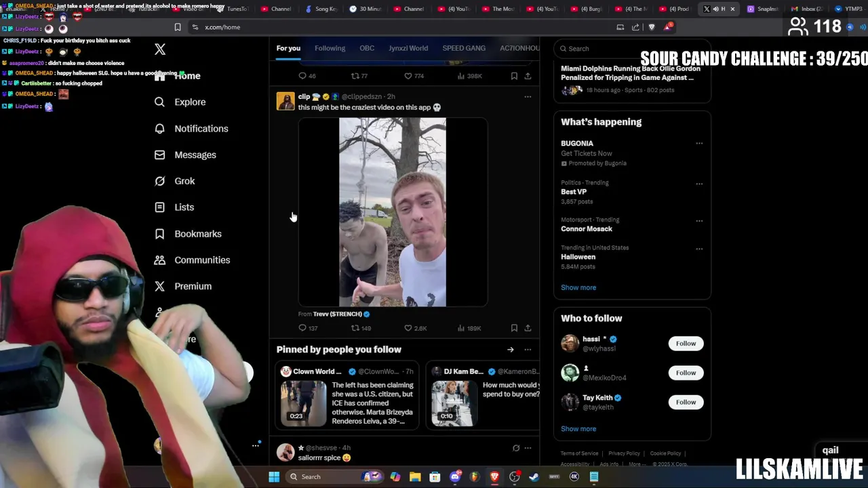Click the X logo in the sidebar
The width and height of the screenshot is (868, 488).
160,49
